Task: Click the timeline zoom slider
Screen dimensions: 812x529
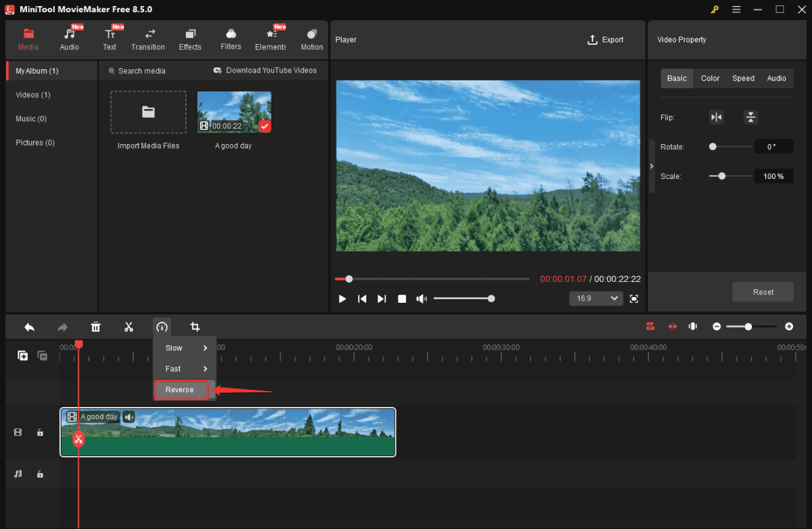Action: coord(749,327)
